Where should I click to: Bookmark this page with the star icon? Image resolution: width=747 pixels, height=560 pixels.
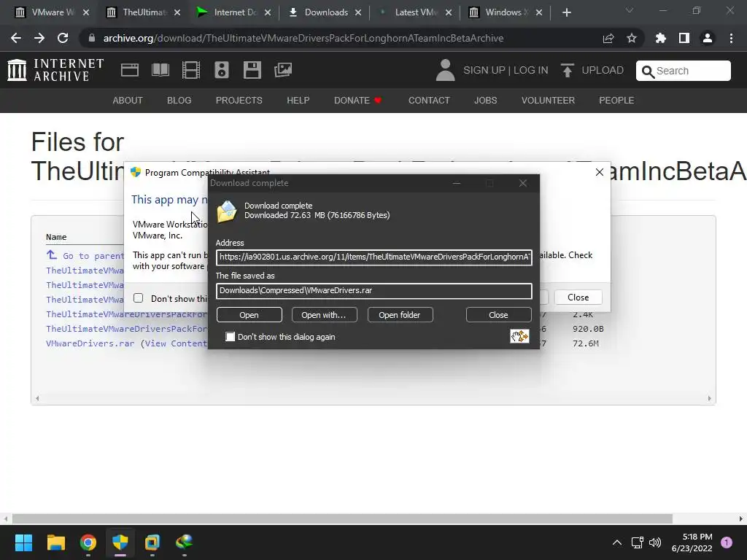click(x=632, y=38)
